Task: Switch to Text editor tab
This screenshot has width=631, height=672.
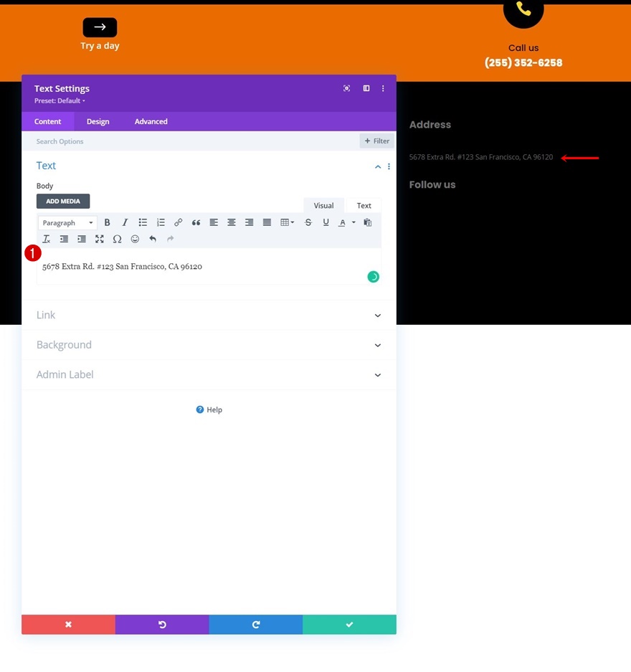Action: [x=364, y=205]
